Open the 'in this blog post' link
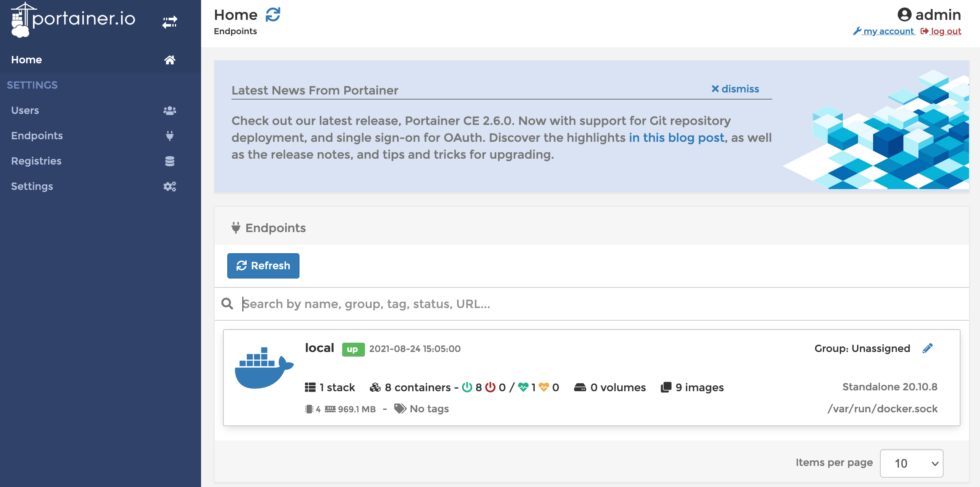The height and width of the screenshot is (487, 980). pos(677,138)
